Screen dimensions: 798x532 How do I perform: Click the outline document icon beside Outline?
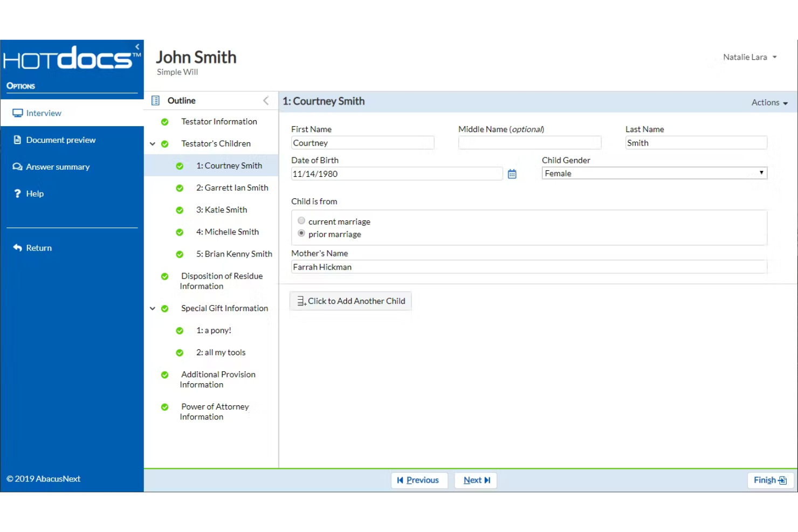pyautogui.click(x=155, y=100)
